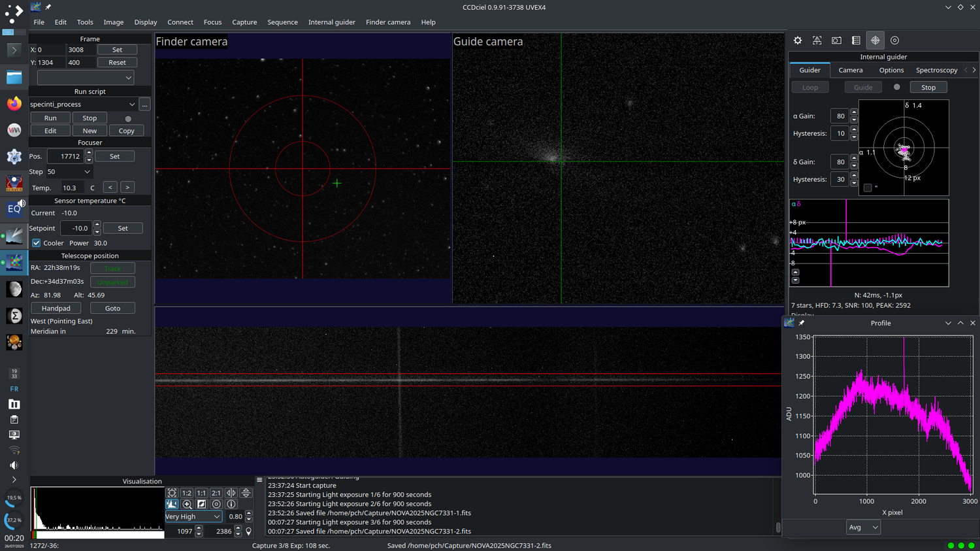Click Stop in the Internal guider panel
The width and height of the screenshot is (980, 551).
[x=928, y=88]
